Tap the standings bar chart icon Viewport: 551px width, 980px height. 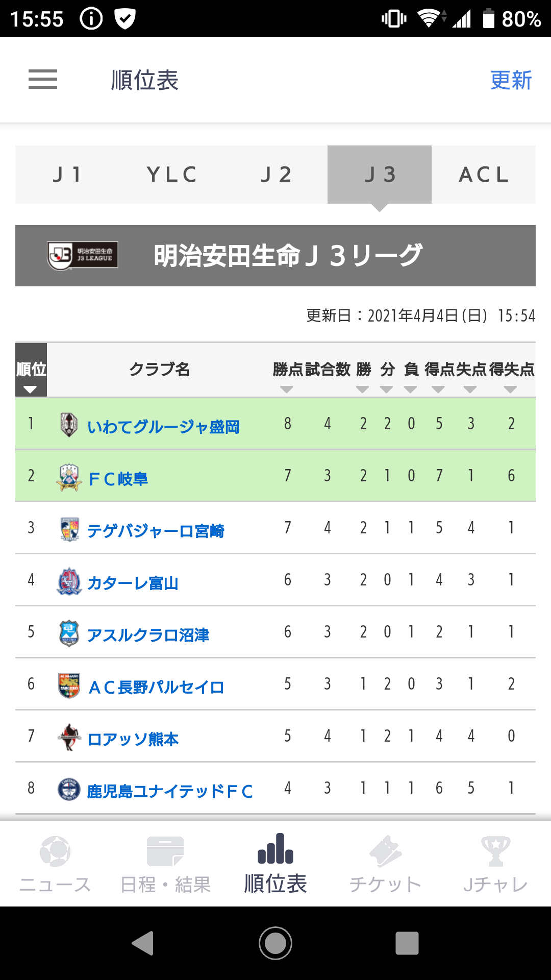pyautogui.click(x=275, y=848)
